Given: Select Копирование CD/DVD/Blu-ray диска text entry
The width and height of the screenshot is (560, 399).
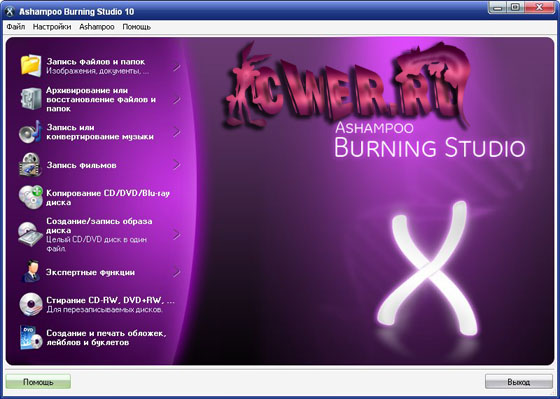Looking at the screenshot, I should (x=108, y=198).
